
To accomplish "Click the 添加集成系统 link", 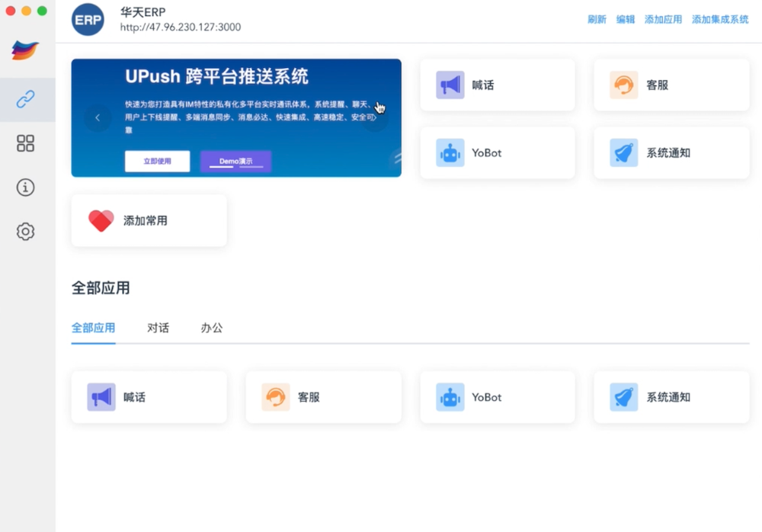I will tap(719, 20).
